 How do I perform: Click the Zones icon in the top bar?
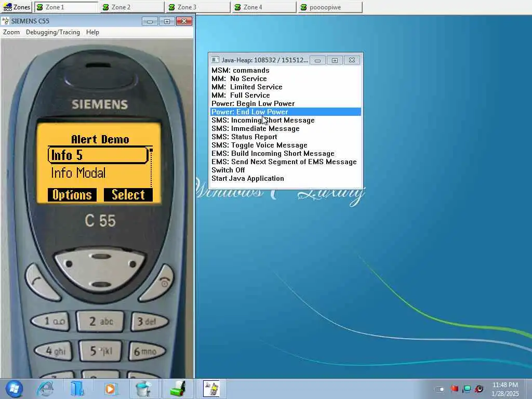17,7
